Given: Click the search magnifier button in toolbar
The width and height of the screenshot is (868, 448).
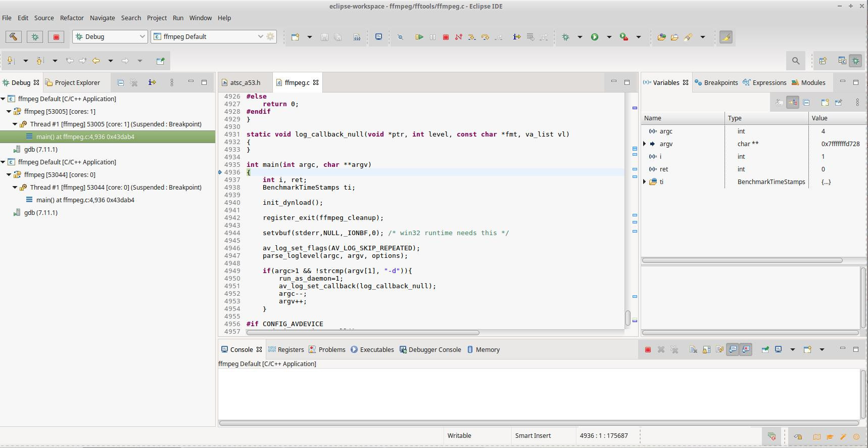Looking at the screenshot, I should [795, 61].
